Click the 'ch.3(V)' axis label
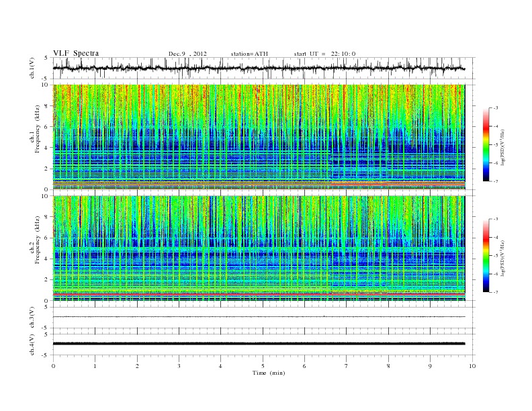This screenshot has width=532, height=411. [32, 319]
